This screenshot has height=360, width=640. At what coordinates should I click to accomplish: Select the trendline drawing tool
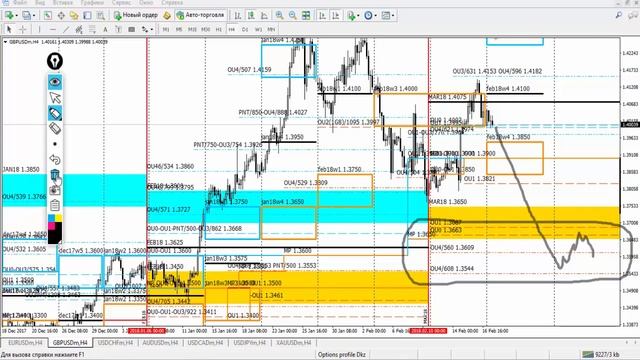point(66,29)
